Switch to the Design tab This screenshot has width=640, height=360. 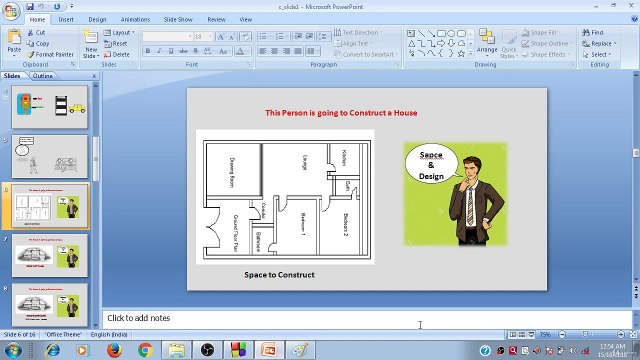(97, 19)
